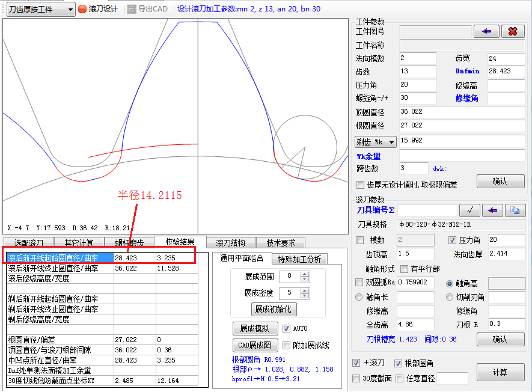Click the 齿宽 input field
532x392 pixels.
[506, 58]
